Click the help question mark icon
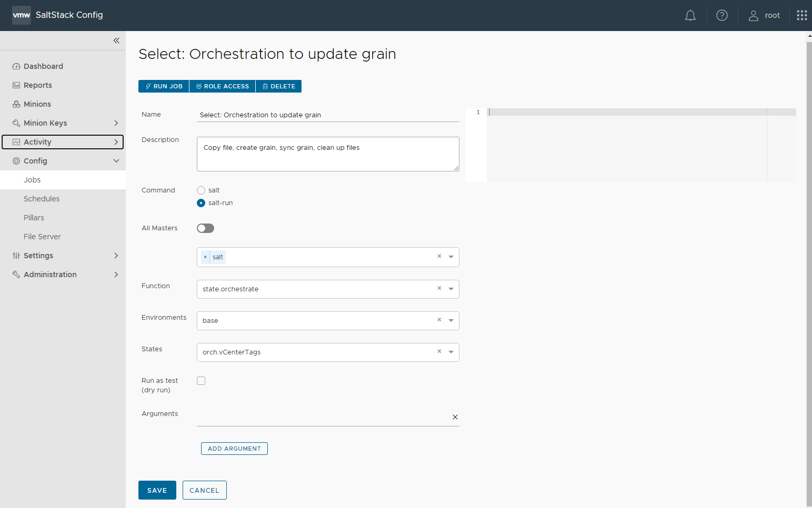812x508 pixels. pyautogui.click(x=722, y=16)
